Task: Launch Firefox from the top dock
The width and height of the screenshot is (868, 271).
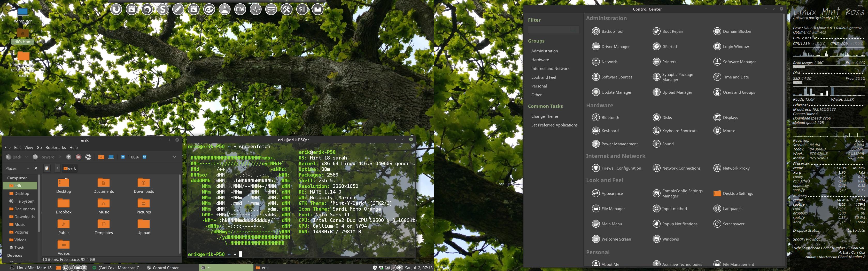Action: (x=116, y=10)
